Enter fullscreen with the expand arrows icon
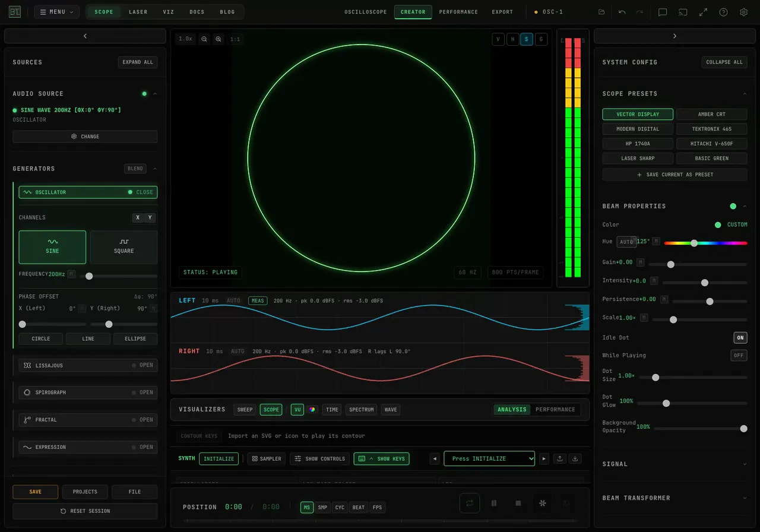The height and width of the screenshot is (532, 760). click(703, 12)
